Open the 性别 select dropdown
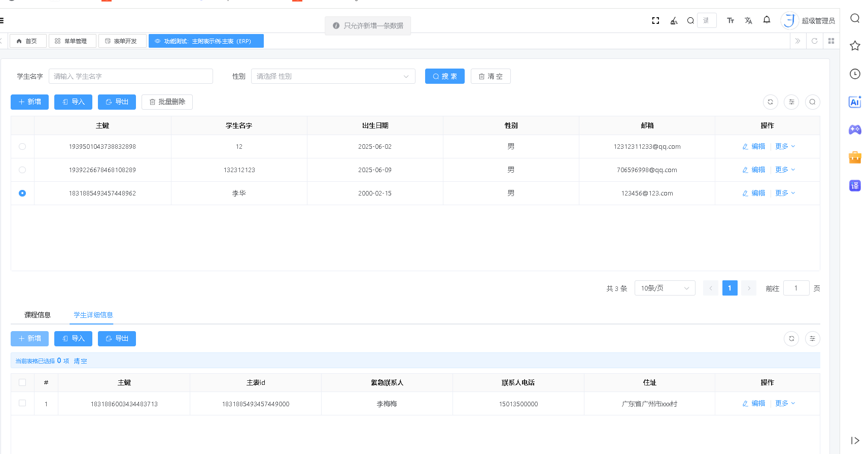This screenshot has width=868, height=454. (x=333, y=76)
